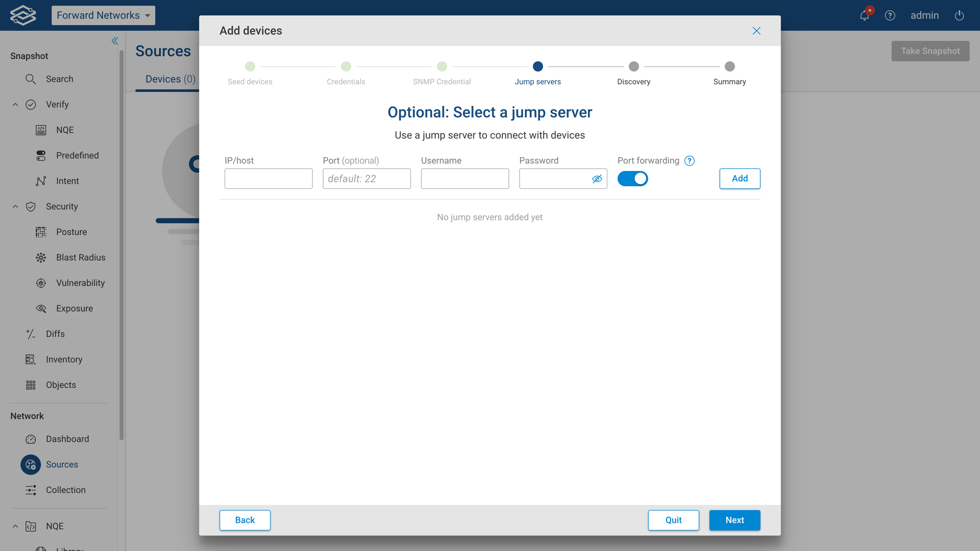Switch to the Devices tab
Screen dimensions: 980x551
(x=170, y=79)
